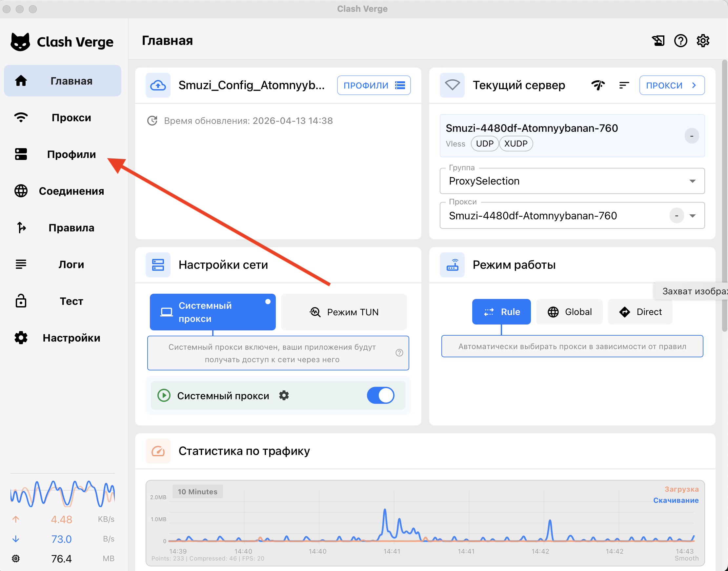728x571 pixels.
Task: Open Тест in the sidebar
Action: [x=63, y=301]
